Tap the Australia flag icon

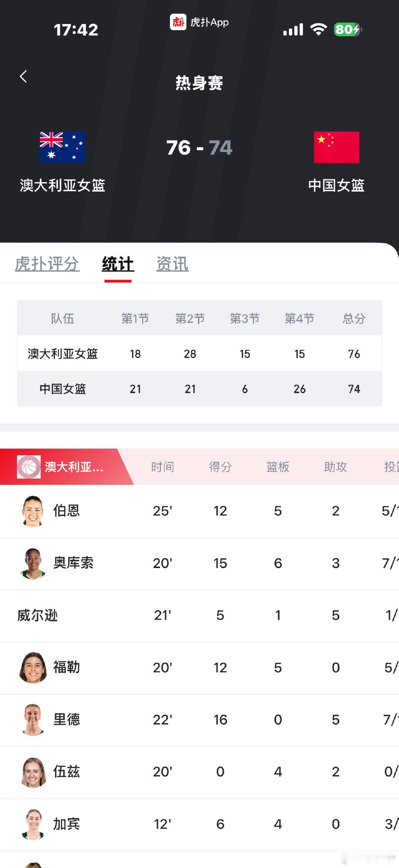63,147
